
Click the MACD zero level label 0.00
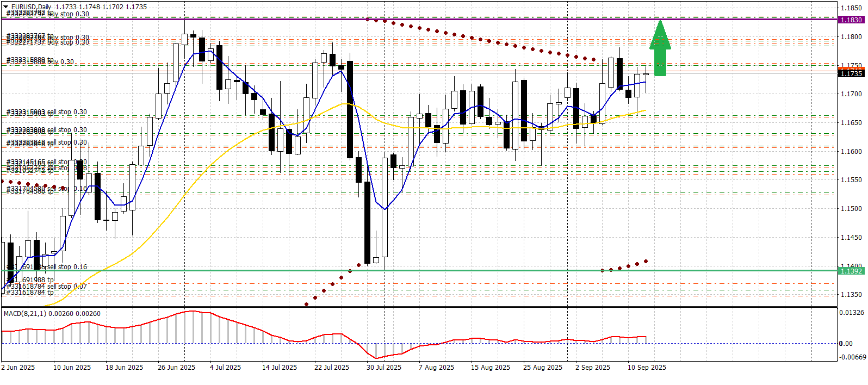click(846, 344)
